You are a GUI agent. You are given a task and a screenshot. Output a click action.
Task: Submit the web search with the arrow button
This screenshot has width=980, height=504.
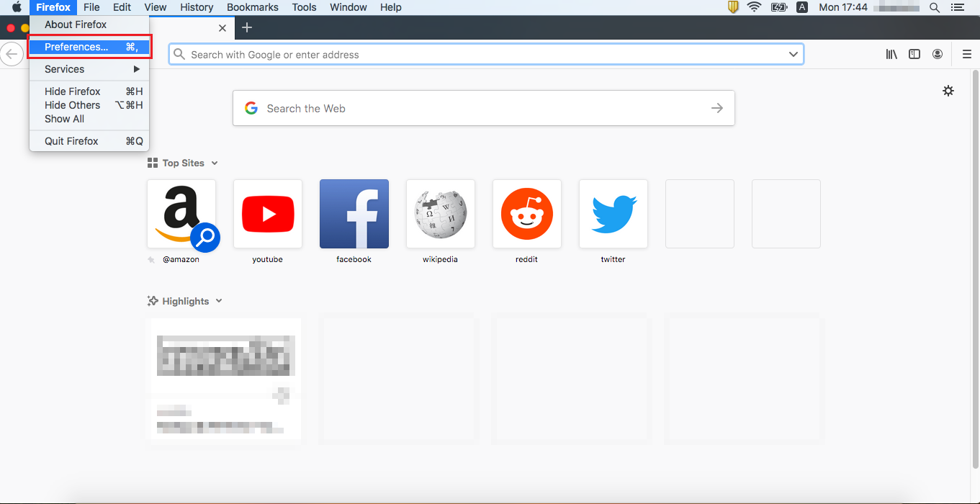716,107
